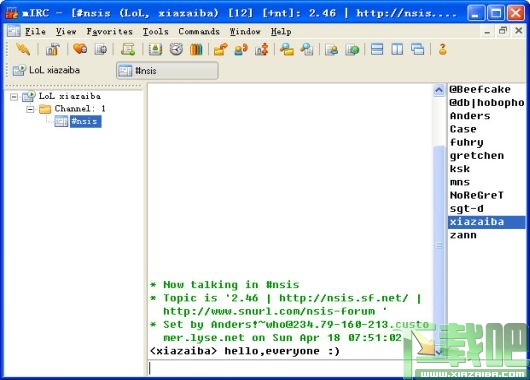The image size is (530, 380).
Task: Click the lightning bolt Connect icon
Action: [23, 50]
